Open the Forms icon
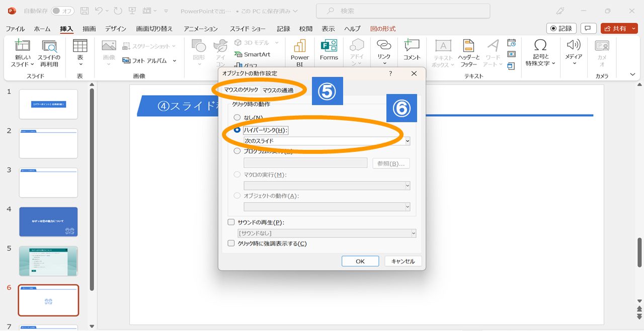 click(x=329, y=46)
